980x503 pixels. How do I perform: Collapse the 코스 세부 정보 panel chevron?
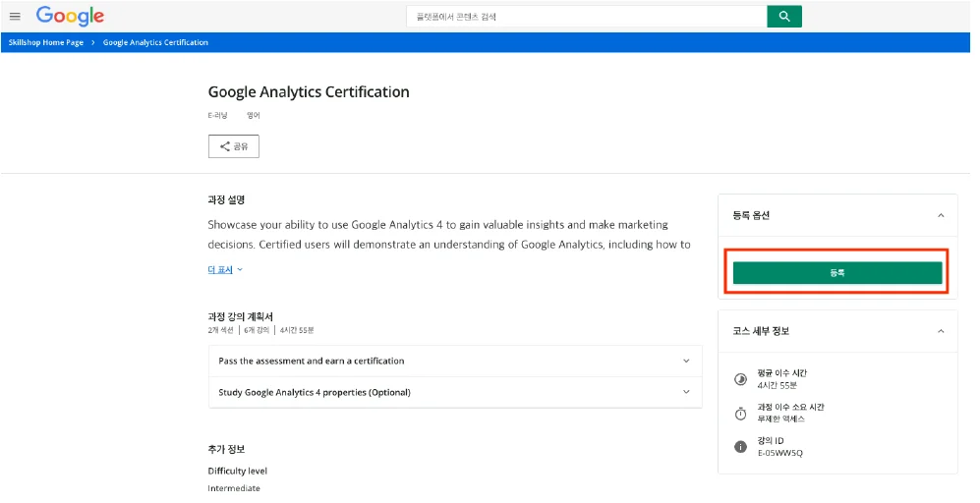(x=941, y=331)
